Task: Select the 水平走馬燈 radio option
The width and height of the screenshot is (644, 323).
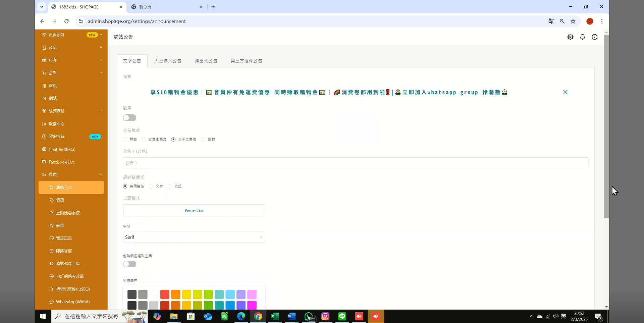Action: [x=173, y=139]
